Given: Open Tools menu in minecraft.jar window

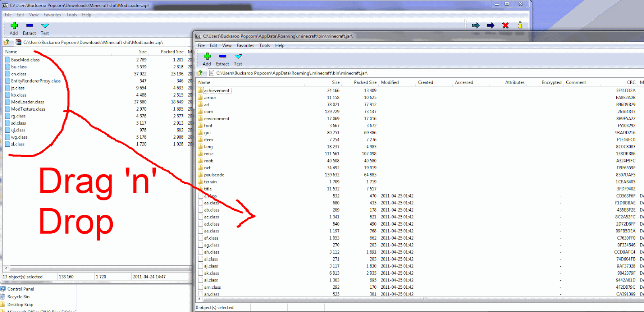Looking at the screenshot, I should [264, 45].
